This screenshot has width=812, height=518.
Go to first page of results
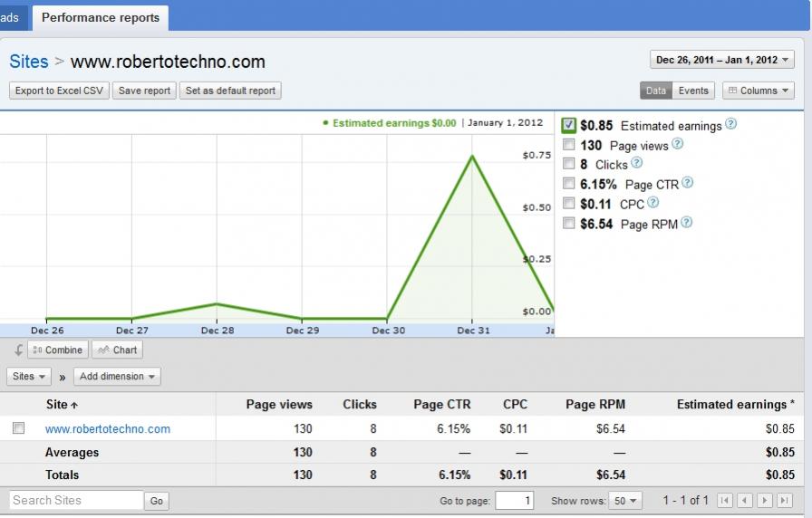tap(724, 501)
